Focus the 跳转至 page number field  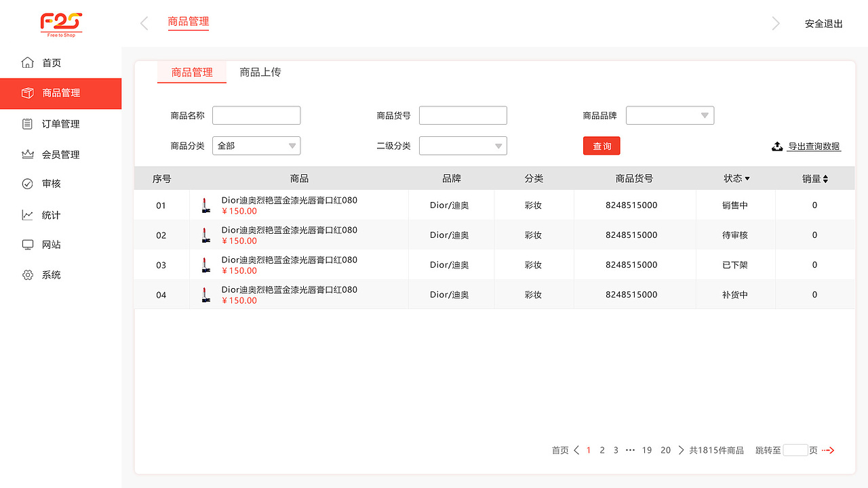795,450
